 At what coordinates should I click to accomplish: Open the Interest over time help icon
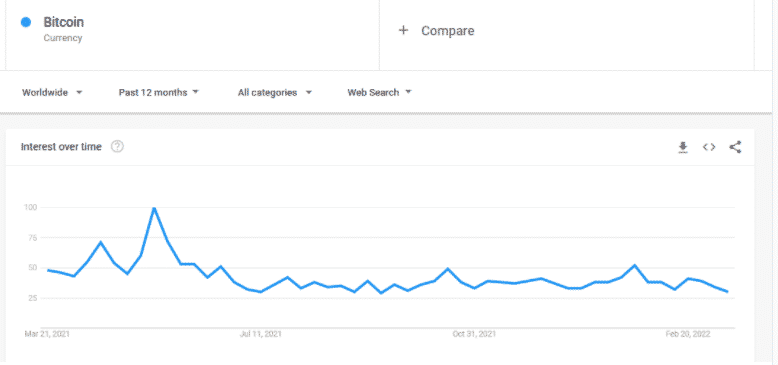[117, 147]
